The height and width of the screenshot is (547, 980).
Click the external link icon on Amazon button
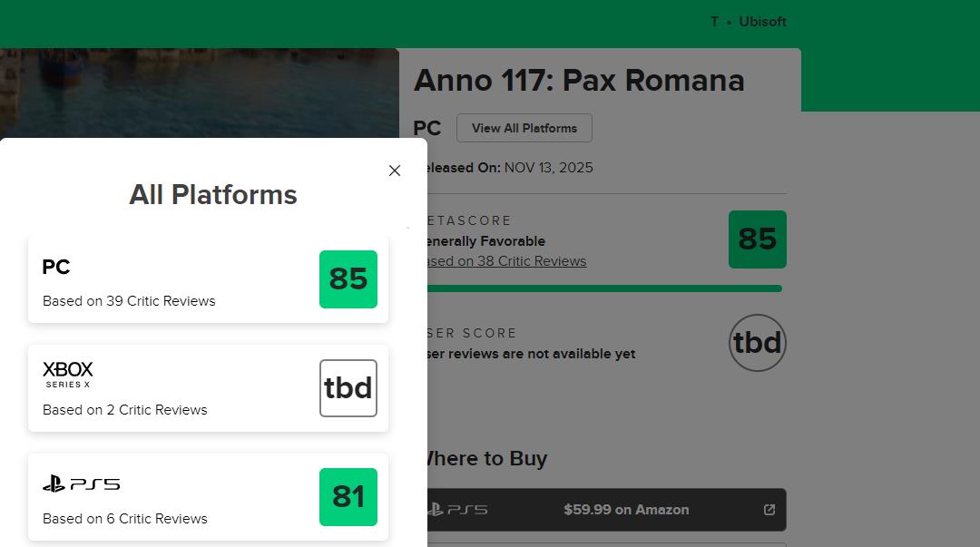(x=769, y=510)
